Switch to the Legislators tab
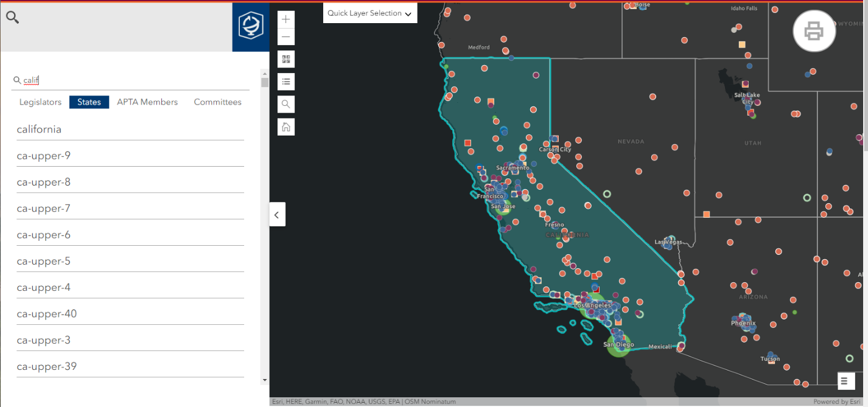Viewport: 868px width, 407px height. [40, 102]
